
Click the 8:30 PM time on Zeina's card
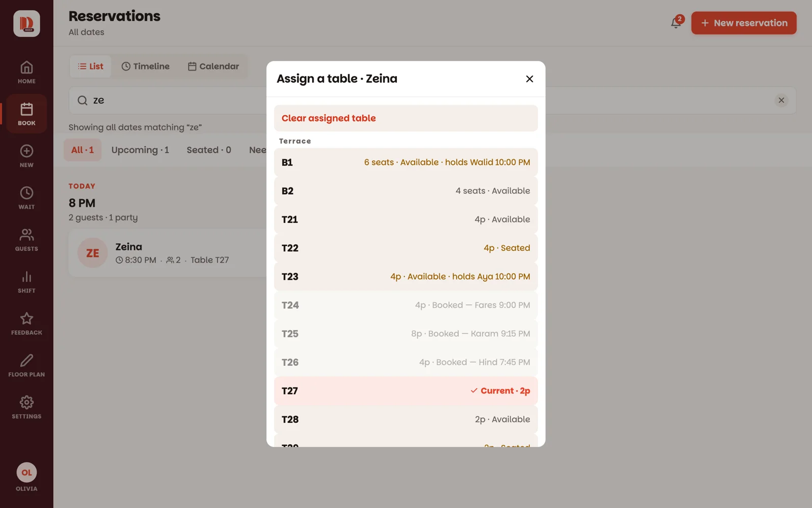pyautogui.click(x=136, y=260)
